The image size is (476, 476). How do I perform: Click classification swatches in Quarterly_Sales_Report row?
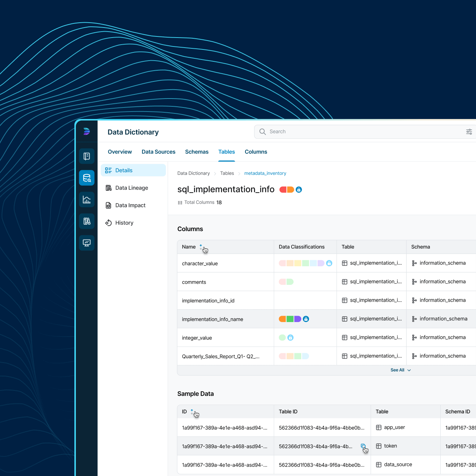point(294,356)
